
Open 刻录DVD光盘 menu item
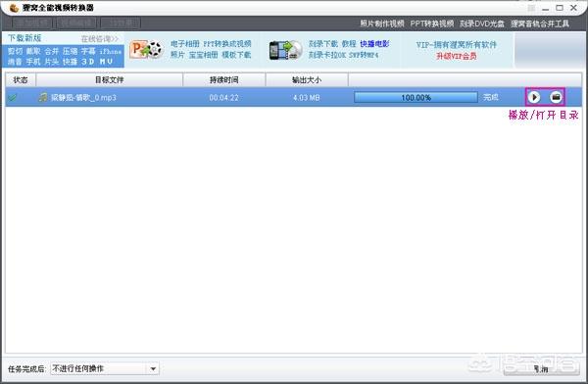pyautogui.click(x=482, y=24)
